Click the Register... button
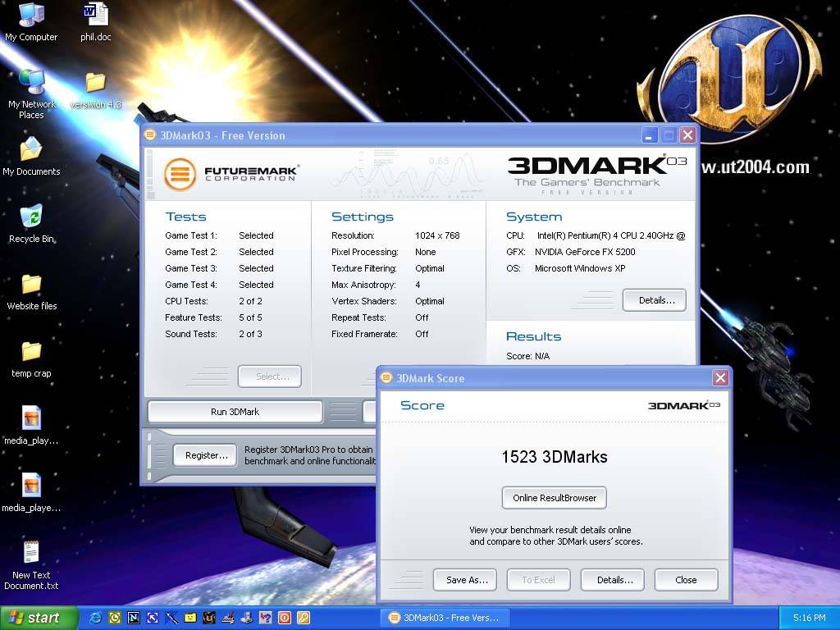 coord(206,455)
